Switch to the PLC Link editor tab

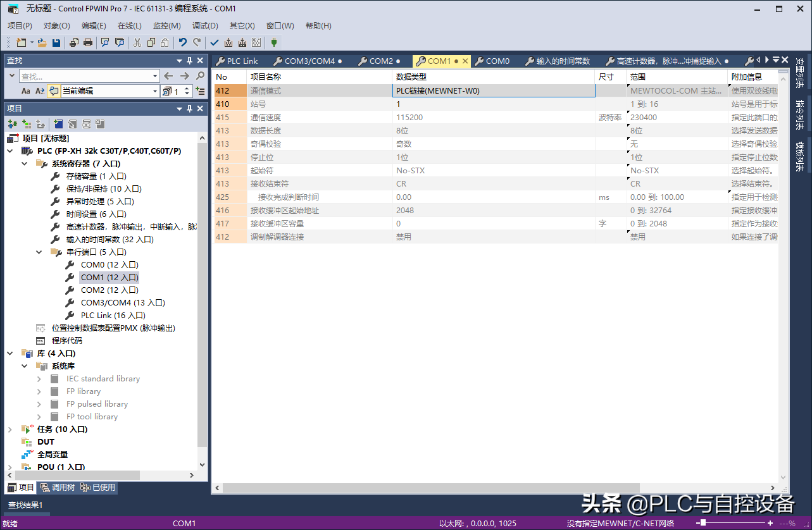pos(237,61)
